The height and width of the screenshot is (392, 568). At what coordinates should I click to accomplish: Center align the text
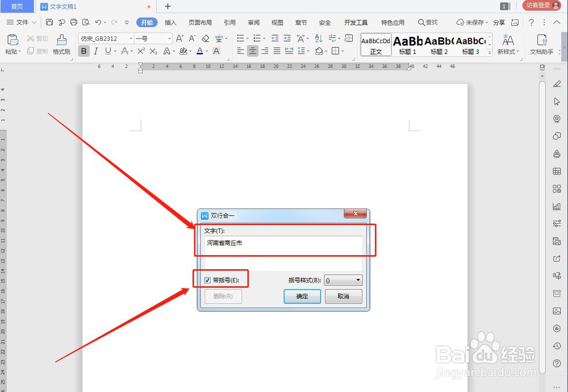(253, 51)
